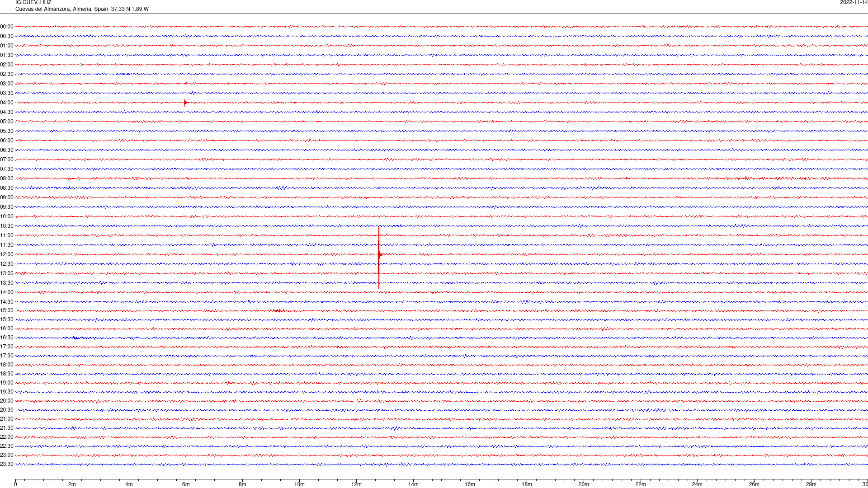This screenshot has height=488, width=868.
Task: Click the 2022-11-14 date label
Action: (x=854, y=2)
